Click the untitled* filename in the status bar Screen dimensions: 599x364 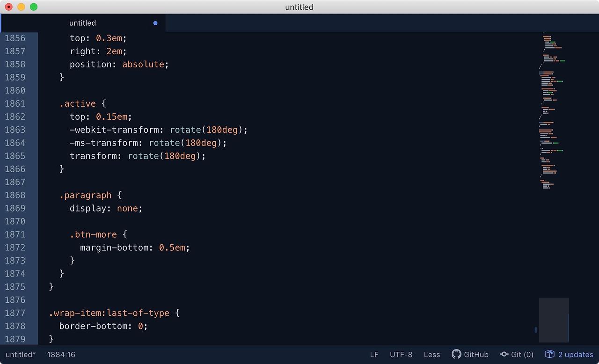click(x=20, y=354)
